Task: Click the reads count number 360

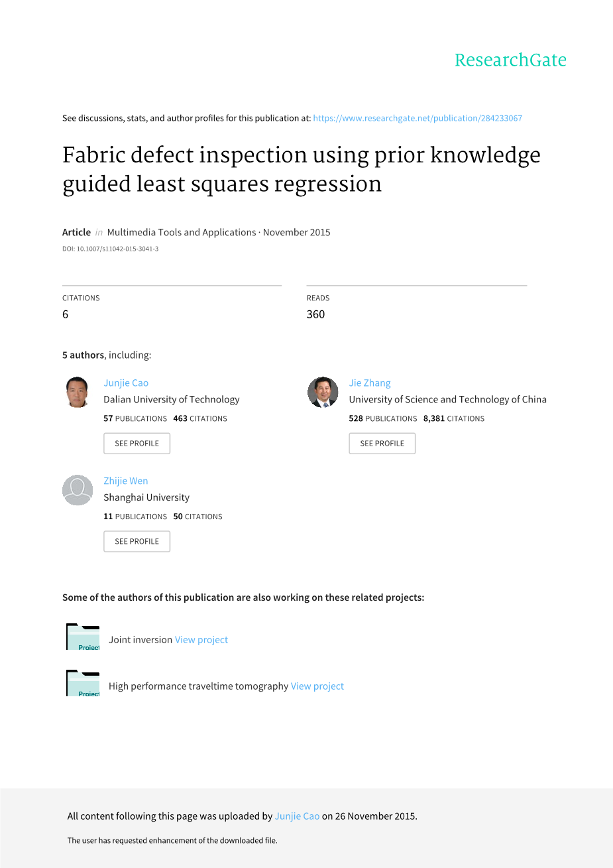Action: pos(315,314)
